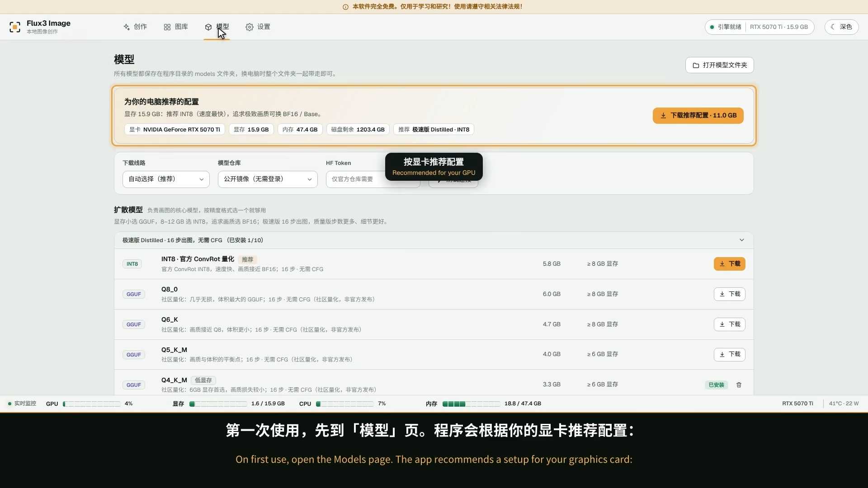Click the 41°C · 22 W temperature readout
The height and width of the screenshot is (488, 868).
coord(844,404)
